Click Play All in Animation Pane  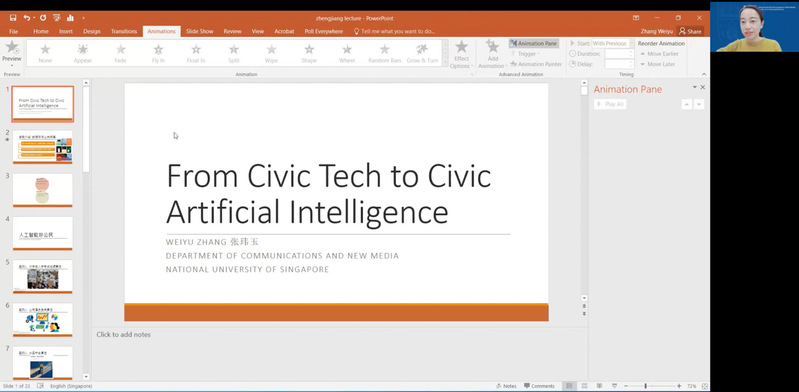pyautogui.click(x=610, y=104)
